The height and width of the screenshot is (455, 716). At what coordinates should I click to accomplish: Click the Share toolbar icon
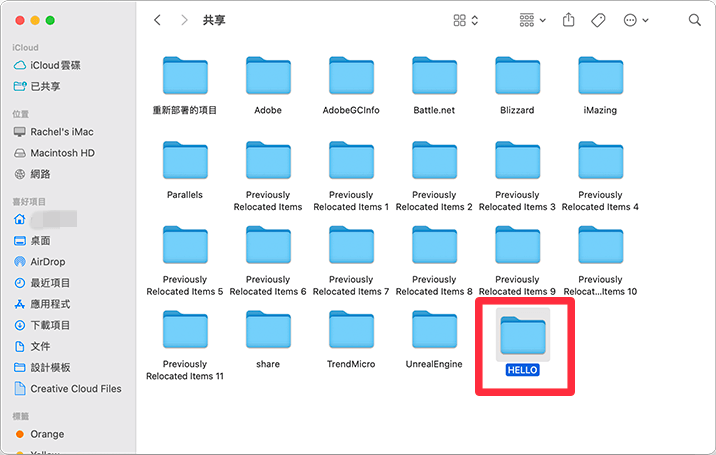tap(569, 20)
